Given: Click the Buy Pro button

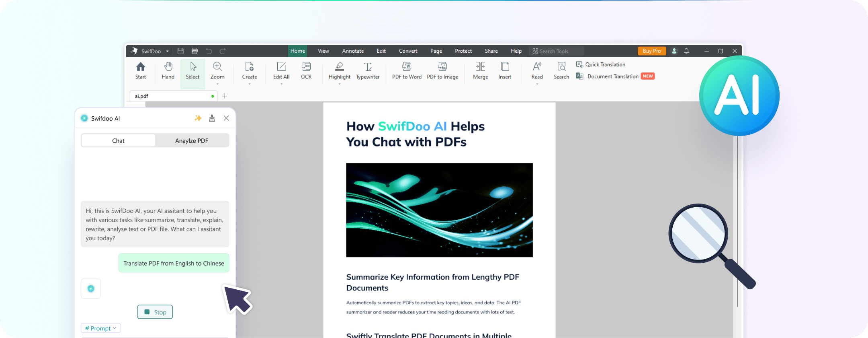Looking at the screenshot, I should point(652,51).
